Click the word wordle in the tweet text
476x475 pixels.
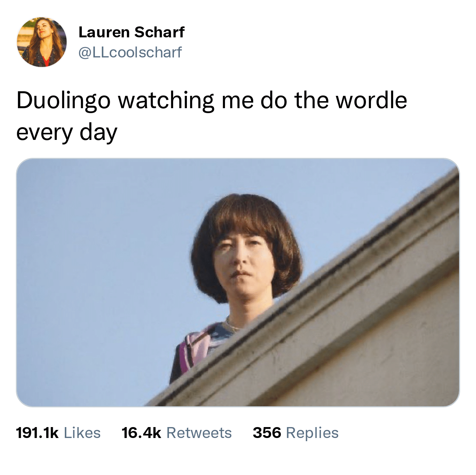371,100
